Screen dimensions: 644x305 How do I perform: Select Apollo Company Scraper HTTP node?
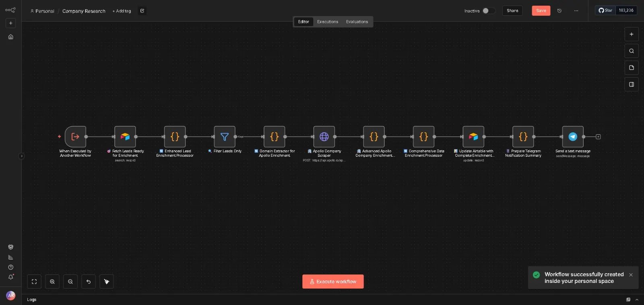click(x=324, y=137)
